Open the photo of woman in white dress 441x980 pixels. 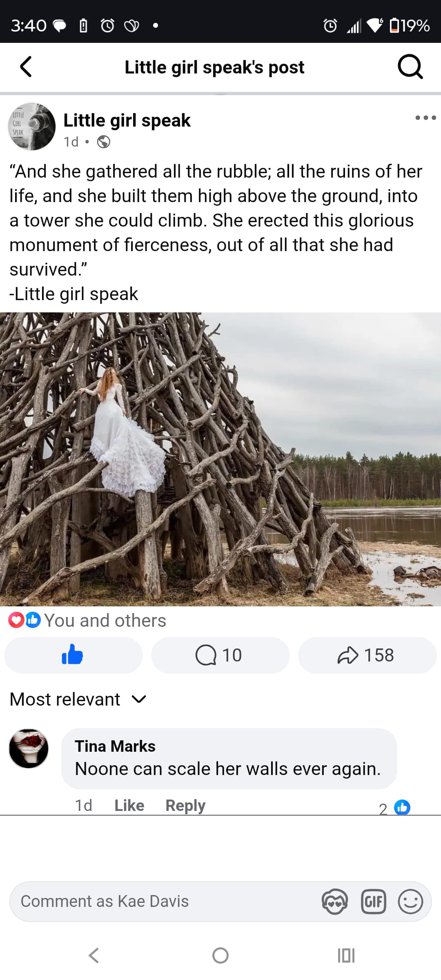click(x=220, y=459)
